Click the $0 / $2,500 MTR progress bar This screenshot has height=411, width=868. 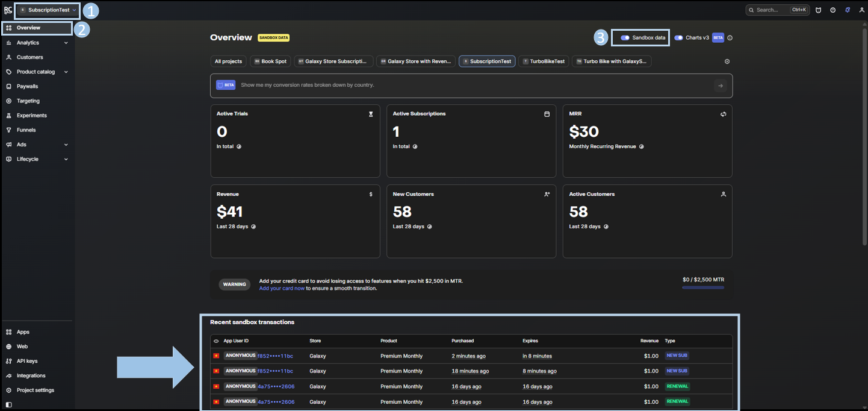703,287
